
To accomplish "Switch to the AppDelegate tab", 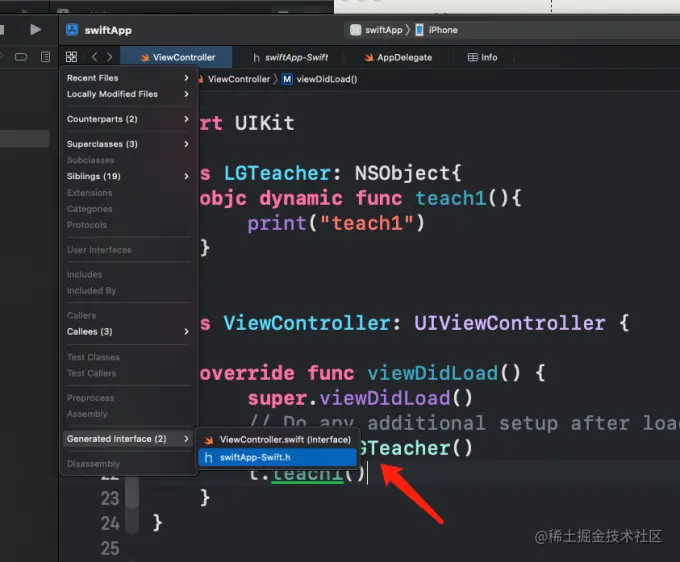I will point(398,57).
